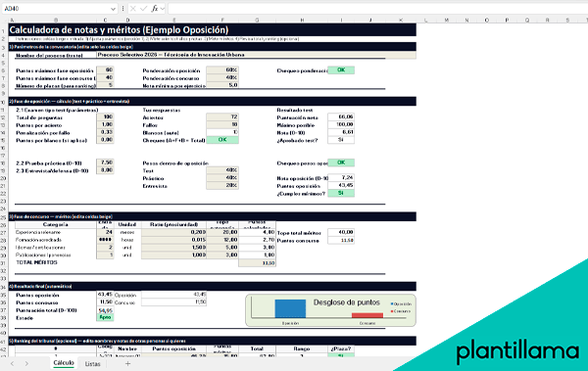Select the Fallos value 18

point(222,124)
